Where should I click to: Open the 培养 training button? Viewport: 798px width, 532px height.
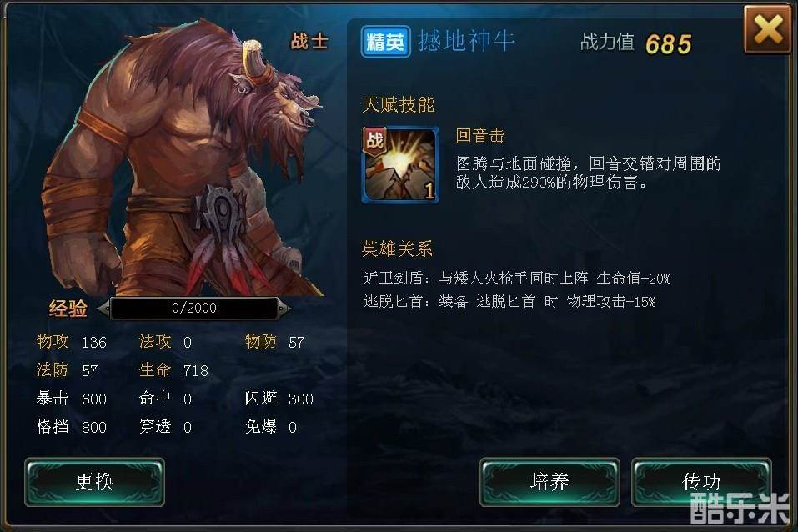(550, 482)
